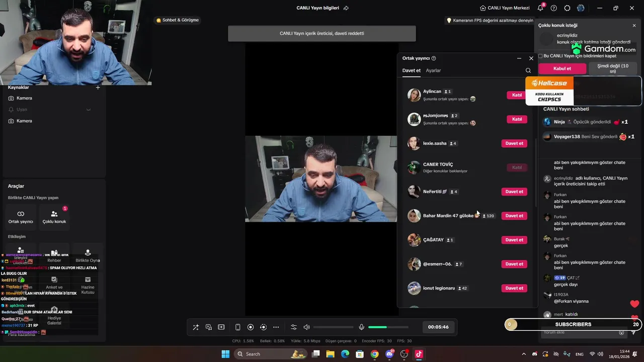
Task: Switch to the Davet et tab
Action: pos(411,70)
